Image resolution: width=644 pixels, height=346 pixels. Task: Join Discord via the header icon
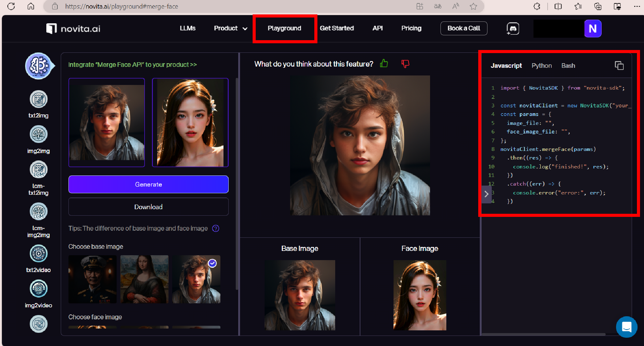(513, 29)
